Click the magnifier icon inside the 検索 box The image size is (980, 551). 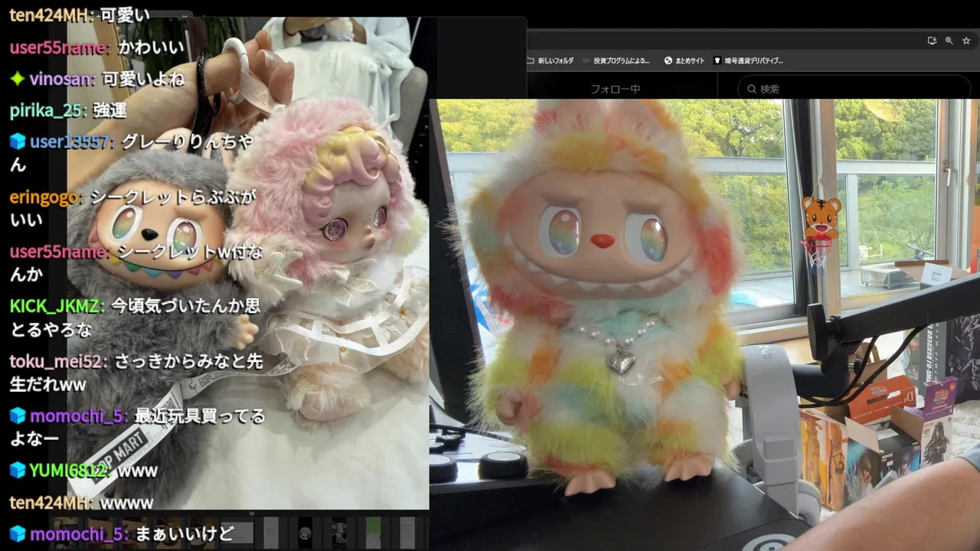pos(752,89)
